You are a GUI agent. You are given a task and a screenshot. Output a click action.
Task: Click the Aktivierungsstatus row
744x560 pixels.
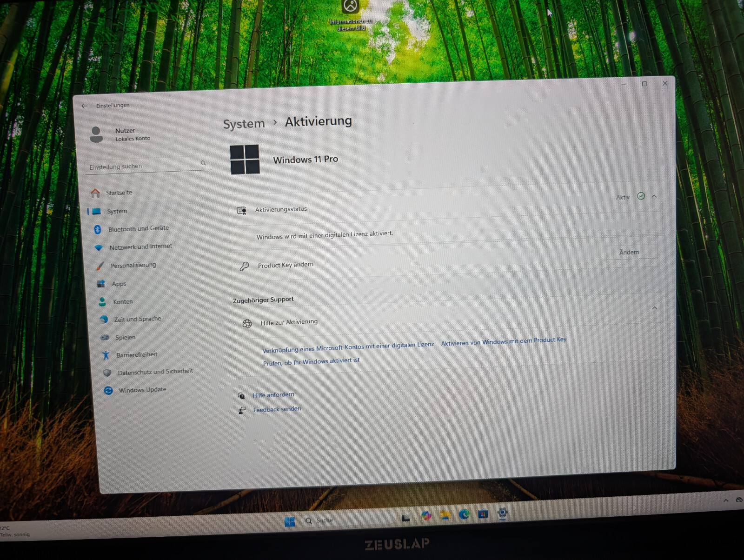click(446, 205)
